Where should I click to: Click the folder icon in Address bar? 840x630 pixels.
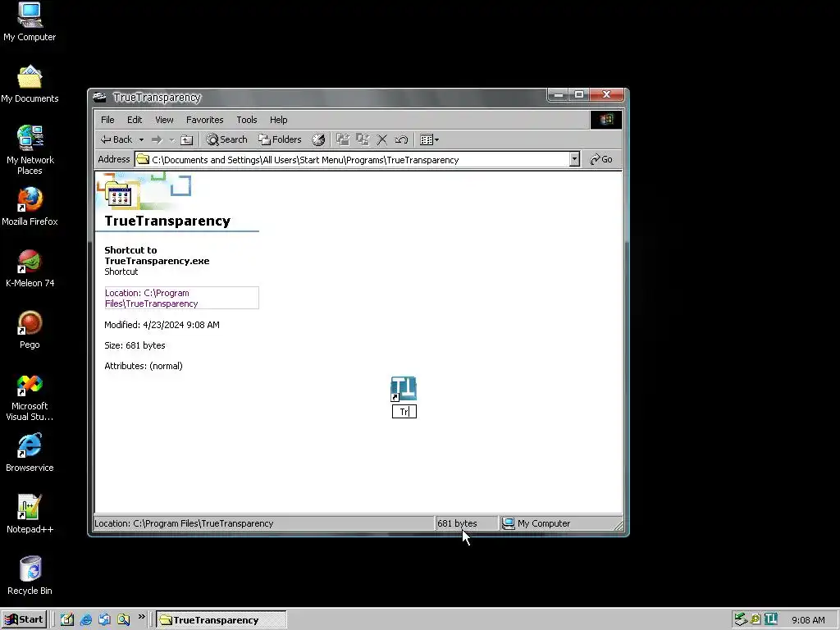click(143, 159)
